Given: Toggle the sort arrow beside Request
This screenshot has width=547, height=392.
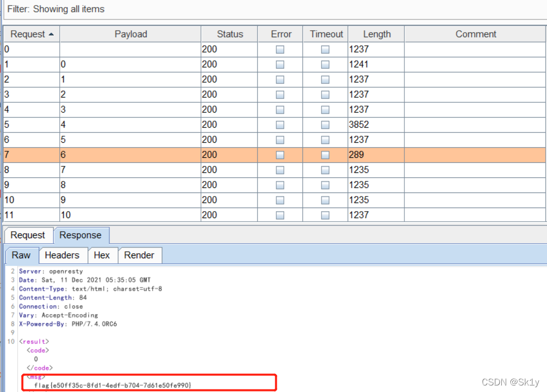Looking at the screenshot, I should (x=51, y=34).
